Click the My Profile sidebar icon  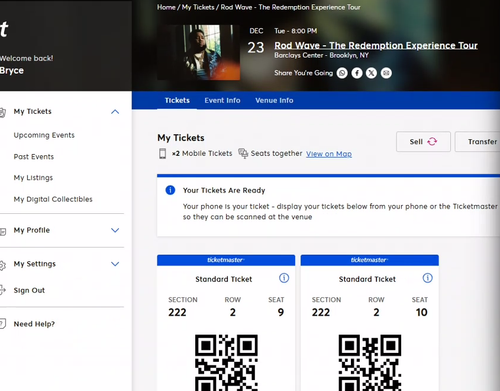coord(3,231)
